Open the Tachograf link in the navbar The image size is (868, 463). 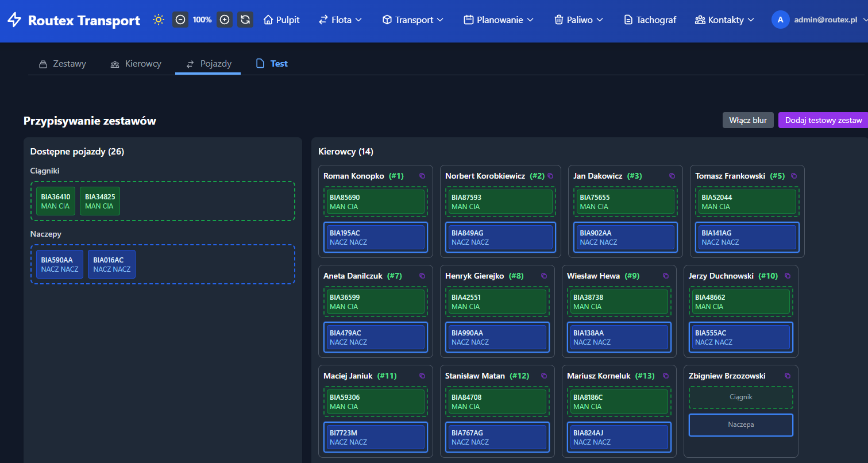(650, 20)
